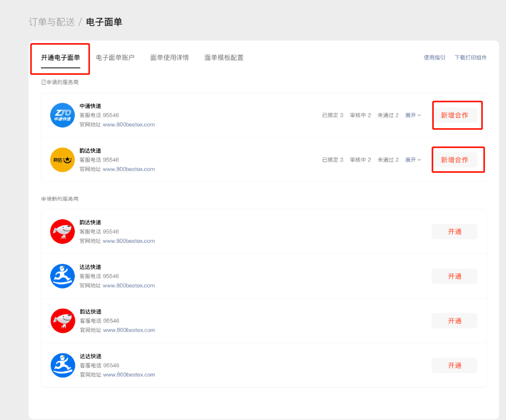This screenshot has width=506, height=420.
Task: Select the 面单模板配置 tab
Action: (224, 58)
